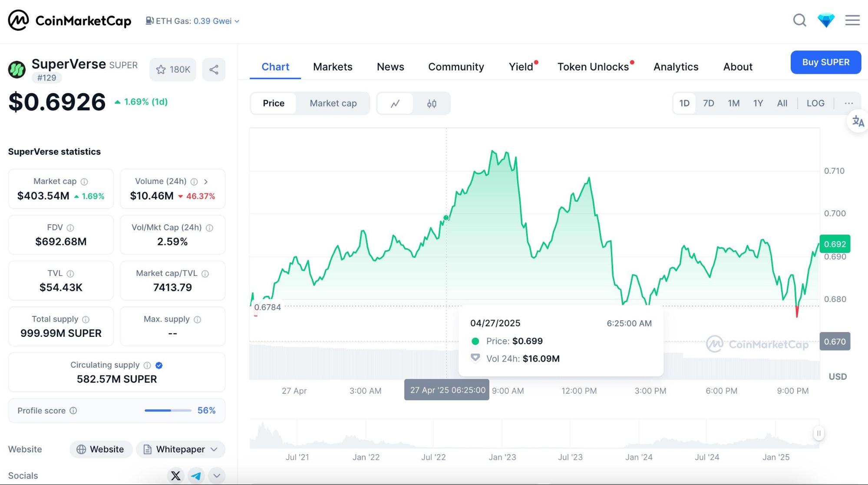Switch chart to candlestick view
This screenshot has height=485, width=868.
coord(432,103)
